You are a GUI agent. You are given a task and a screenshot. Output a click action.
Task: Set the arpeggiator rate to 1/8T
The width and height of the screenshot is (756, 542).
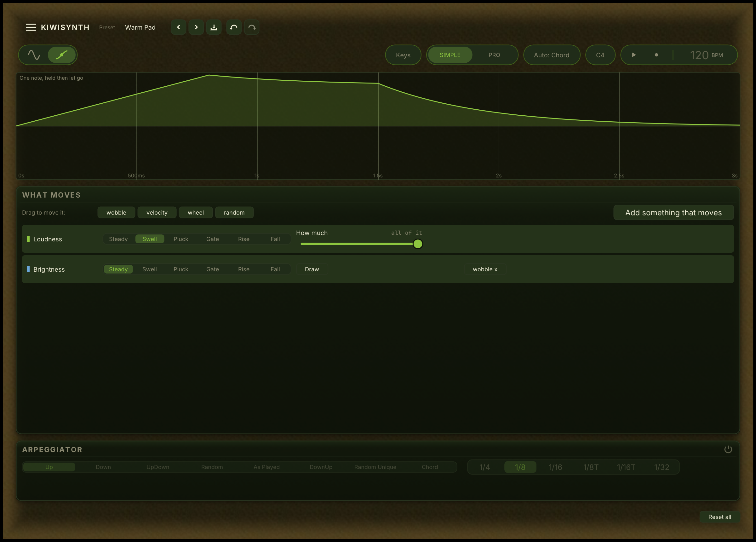(x=591, y=467)
